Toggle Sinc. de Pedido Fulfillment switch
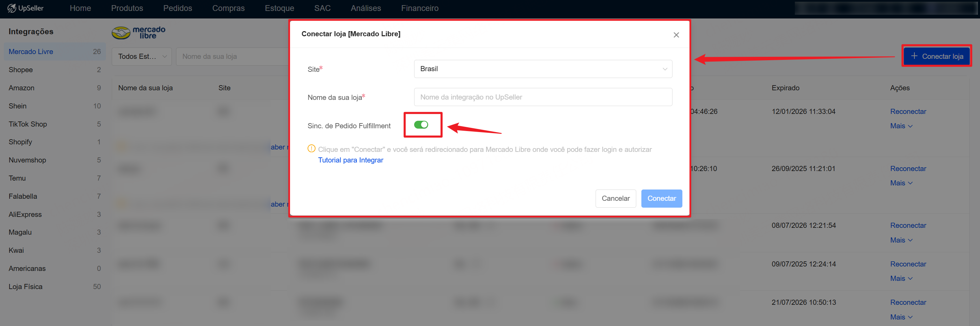980x326 pixels. click(x=421, y=125)
